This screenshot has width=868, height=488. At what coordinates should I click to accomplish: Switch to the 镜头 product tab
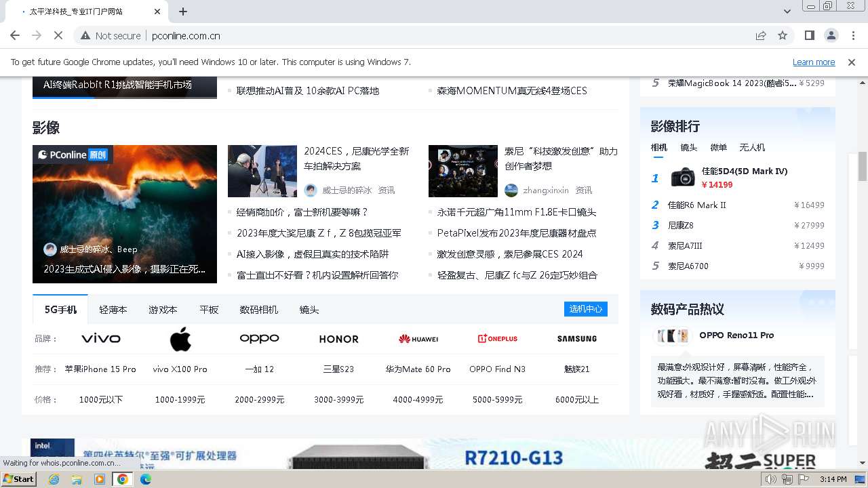(x=309, y=310)
